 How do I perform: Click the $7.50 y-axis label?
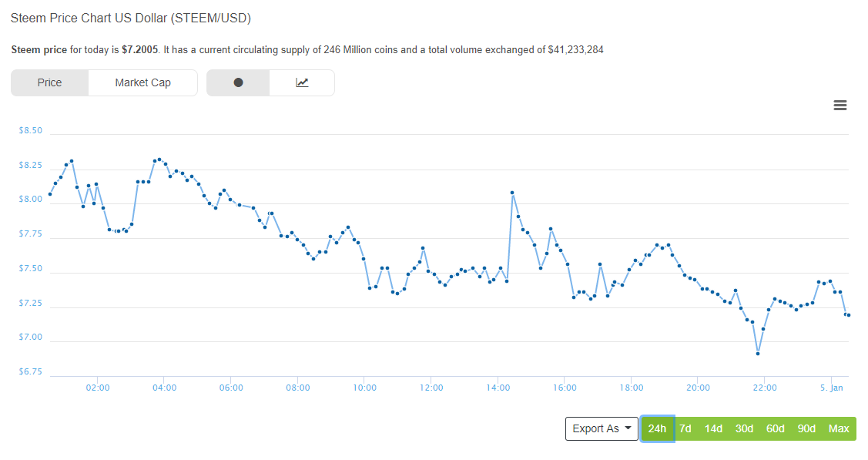coord(31,268)
